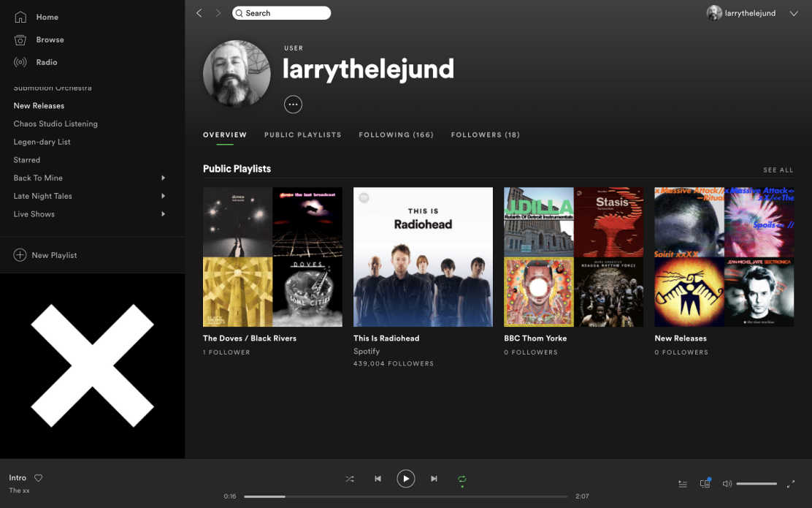The image size is (812, 508).
Task: Open the play queue
Action: point(683,484)
